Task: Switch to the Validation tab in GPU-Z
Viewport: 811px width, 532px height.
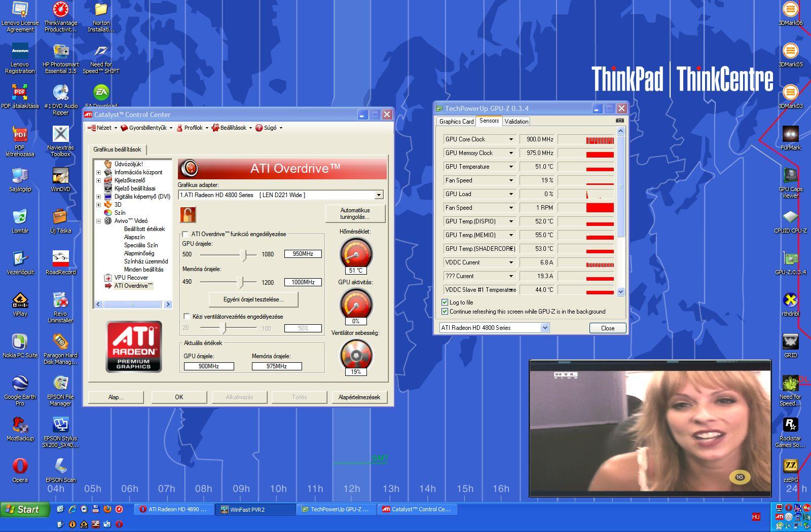Action: coord(517,122)
